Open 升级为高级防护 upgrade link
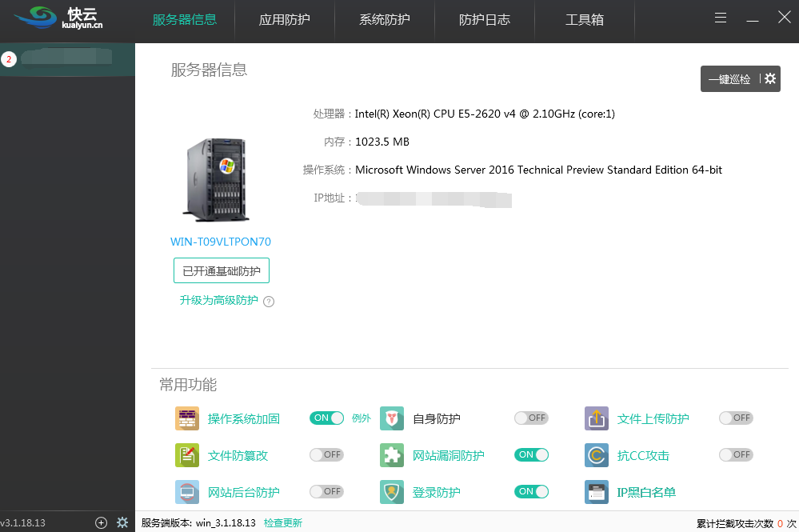This screenshot has height=532, width=799. click(x=221, y=301)
